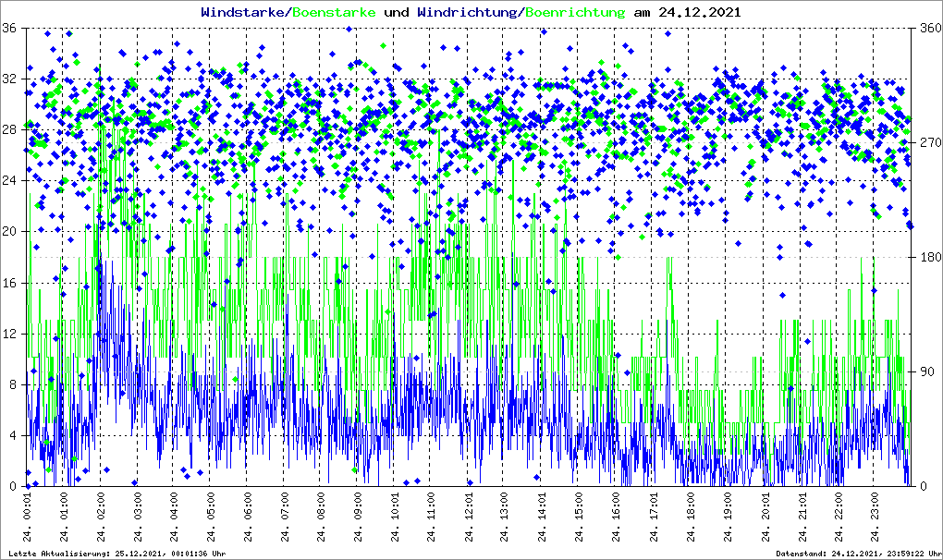Select the 90 label on right axis
This screenshot has height=560, width=943.
926,372
